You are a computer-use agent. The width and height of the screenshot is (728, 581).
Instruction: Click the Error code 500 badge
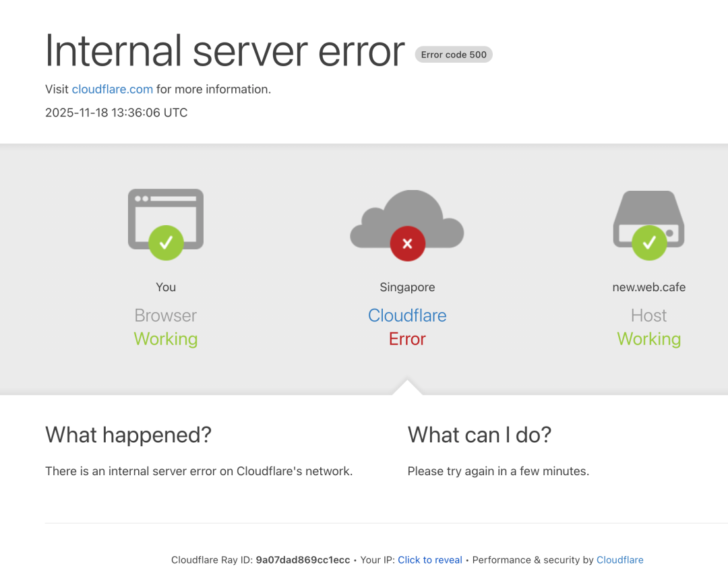pos(454,55)
